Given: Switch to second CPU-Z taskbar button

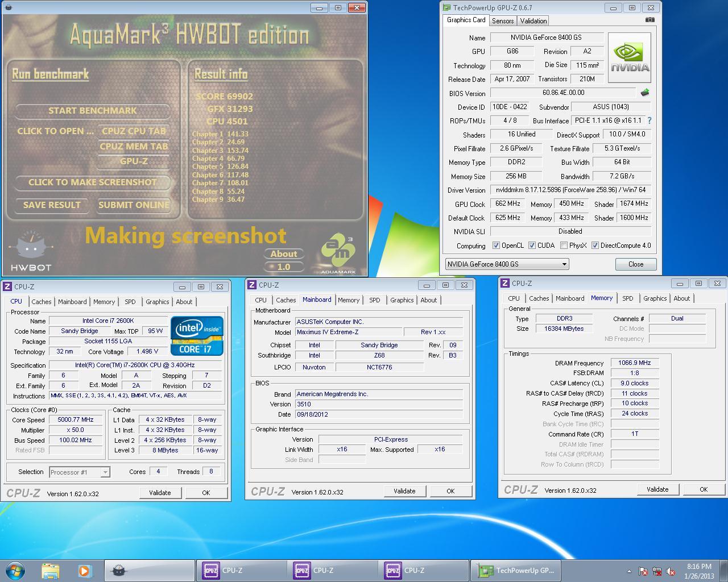Looking at the screenshot, I should tap(332, 571).
